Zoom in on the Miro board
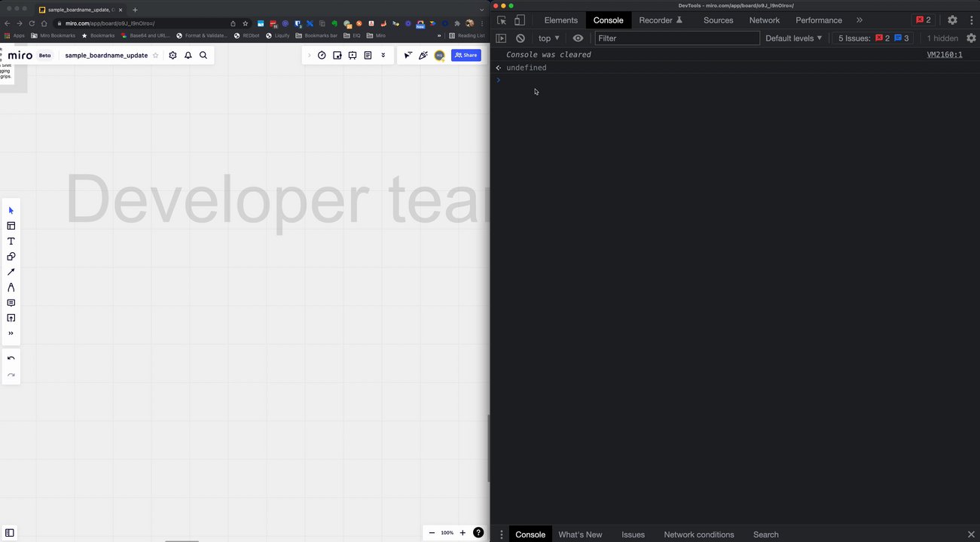 [x=463, y=533]
